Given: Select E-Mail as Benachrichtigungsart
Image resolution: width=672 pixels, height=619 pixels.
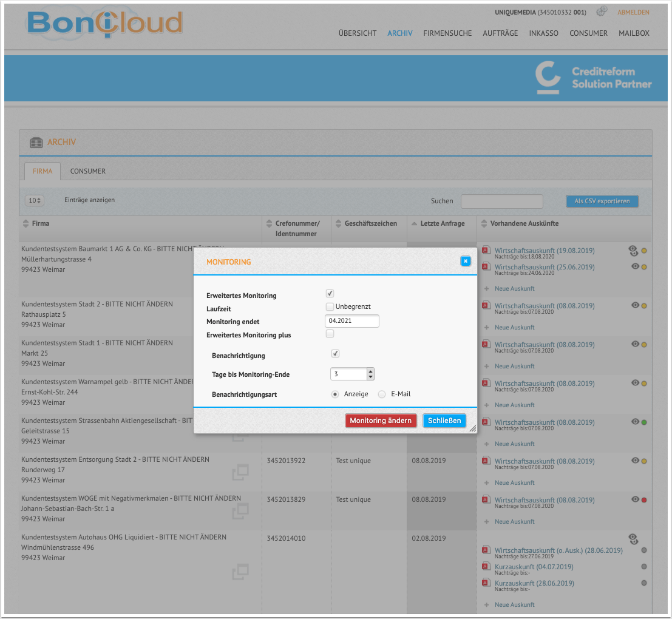Looking at the screenshot, I should tap(381, 394).
